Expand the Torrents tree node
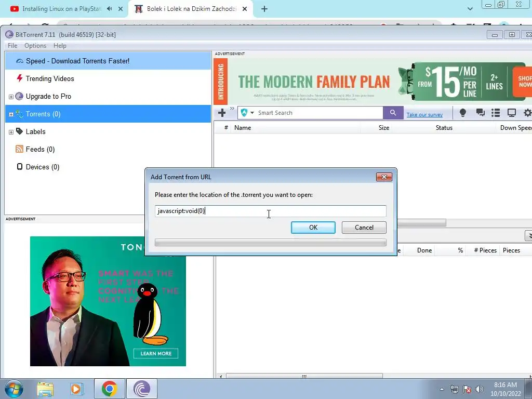 [11, 115]
